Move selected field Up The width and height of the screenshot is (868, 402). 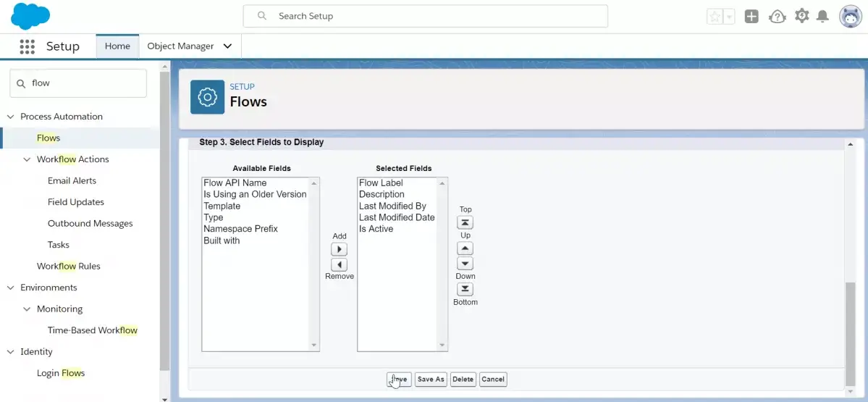(x=465, y=248)
